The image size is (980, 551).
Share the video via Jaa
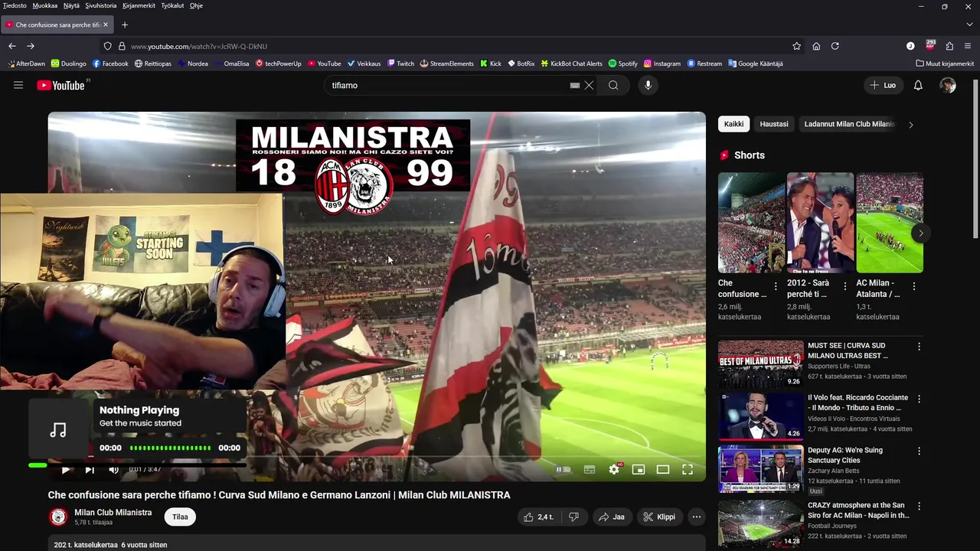coord(612,517)
